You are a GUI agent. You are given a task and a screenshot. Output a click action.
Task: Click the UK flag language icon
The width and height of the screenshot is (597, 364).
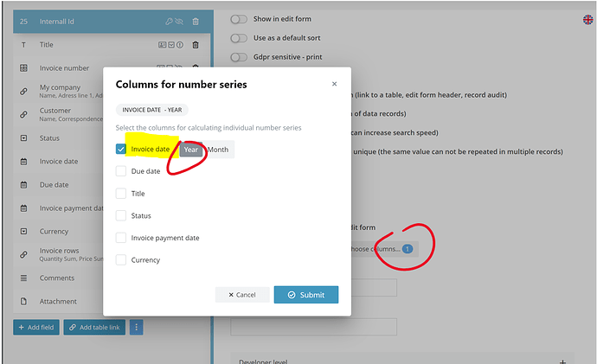(587, 20)
